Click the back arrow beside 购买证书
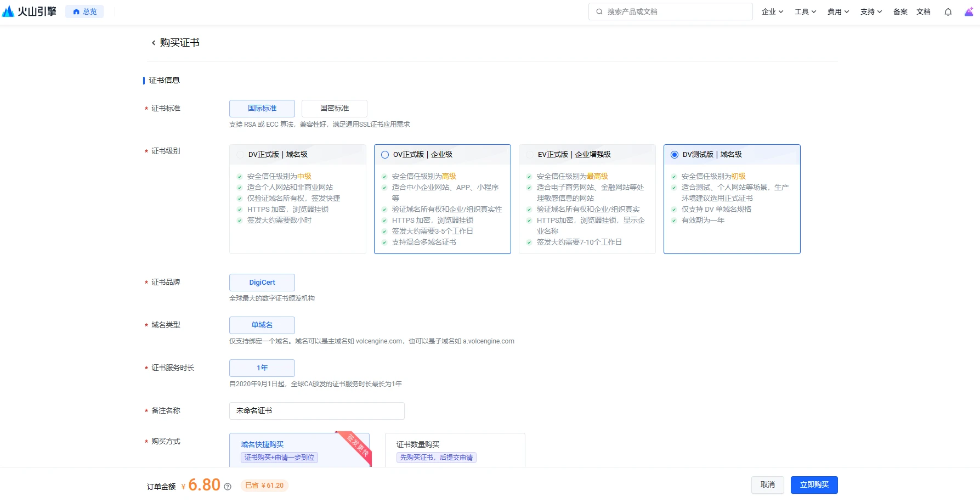The height and width of the screenshot is (502, 980). [154, 43]
